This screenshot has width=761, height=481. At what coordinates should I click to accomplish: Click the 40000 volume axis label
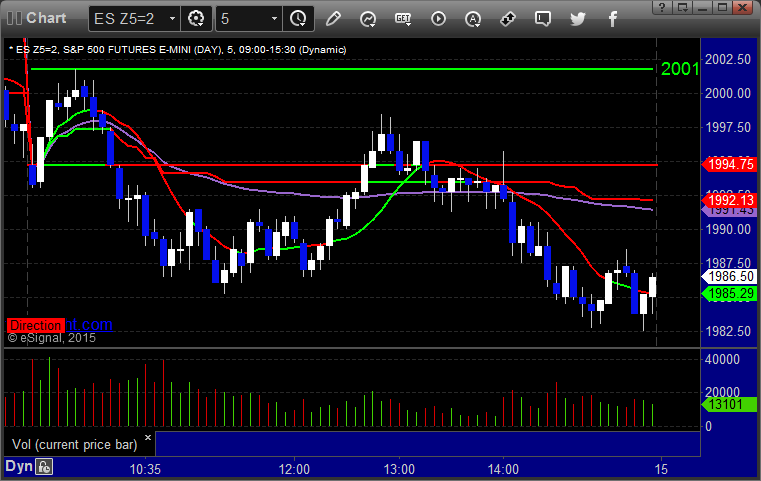pos(722,359)
